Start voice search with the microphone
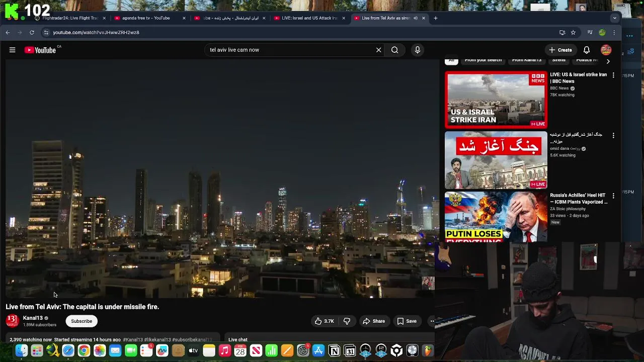This screenshot has width=644, height=362. (x=417, y=50)
